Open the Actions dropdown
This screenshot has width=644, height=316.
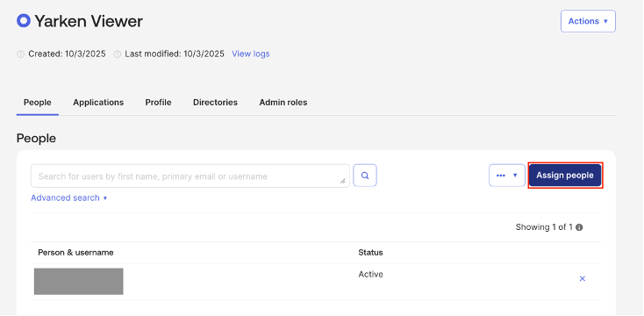click(588, 21)
